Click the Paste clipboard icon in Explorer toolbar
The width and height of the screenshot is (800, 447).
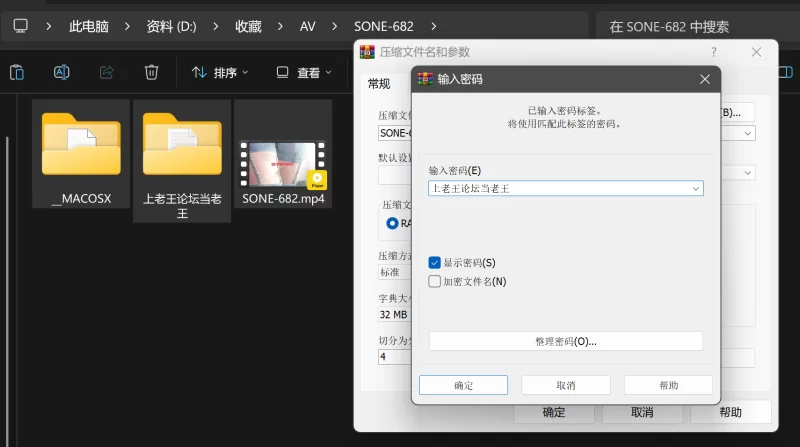click(x=17, y=72)
